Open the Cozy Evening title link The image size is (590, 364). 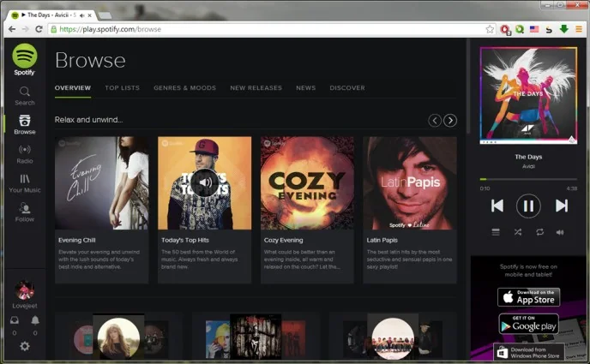[283, 240]
